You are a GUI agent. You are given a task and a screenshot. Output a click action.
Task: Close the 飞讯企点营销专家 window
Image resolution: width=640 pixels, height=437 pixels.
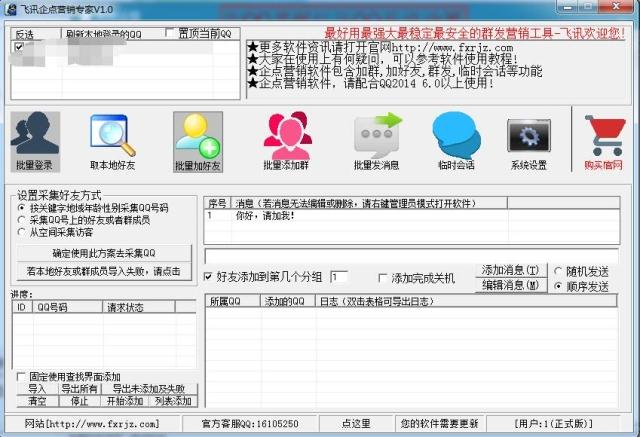[616, 6]
